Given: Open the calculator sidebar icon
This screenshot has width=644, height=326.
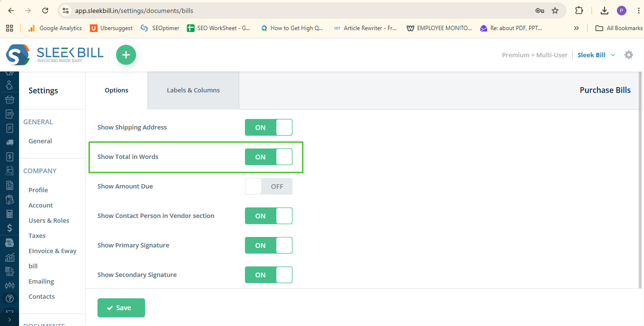Looking at the screenshot, I should tap(9, 214).
